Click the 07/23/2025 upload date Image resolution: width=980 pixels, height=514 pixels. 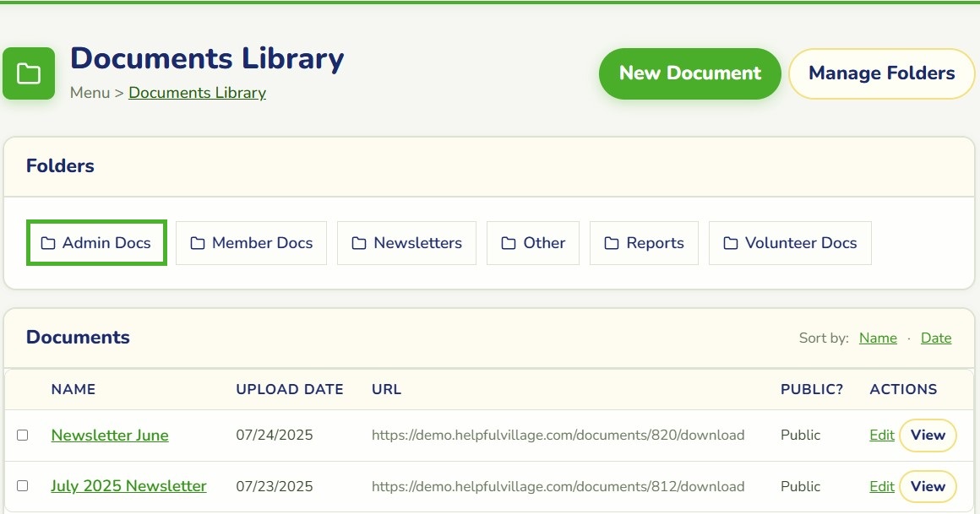coord(275,486)
